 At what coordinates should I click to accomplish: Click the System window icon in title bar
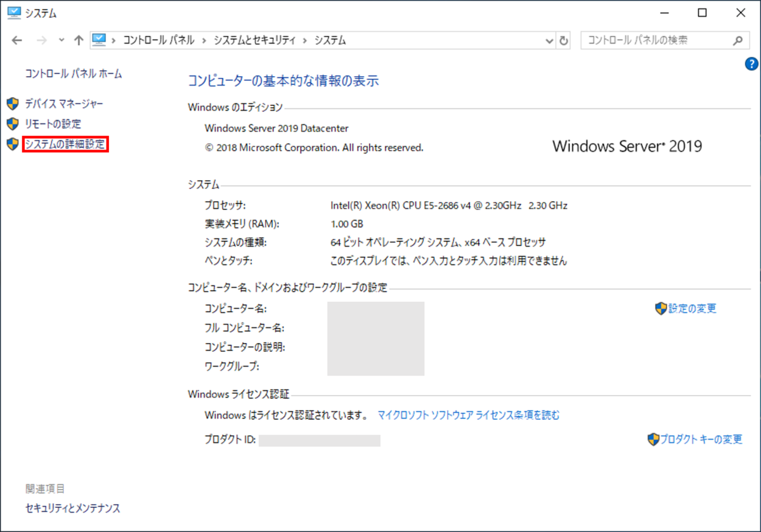click(x=13, y=12)
